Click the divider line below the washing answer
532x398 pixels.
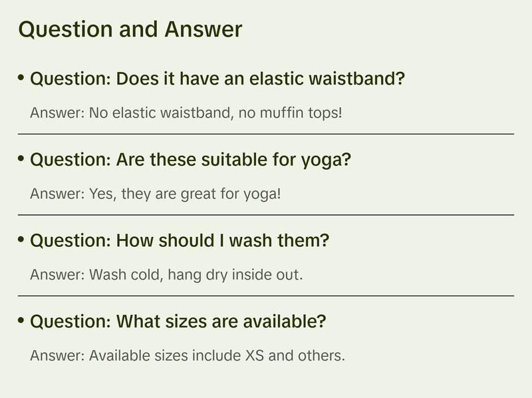pyautogui.click(x=266, y=296)
